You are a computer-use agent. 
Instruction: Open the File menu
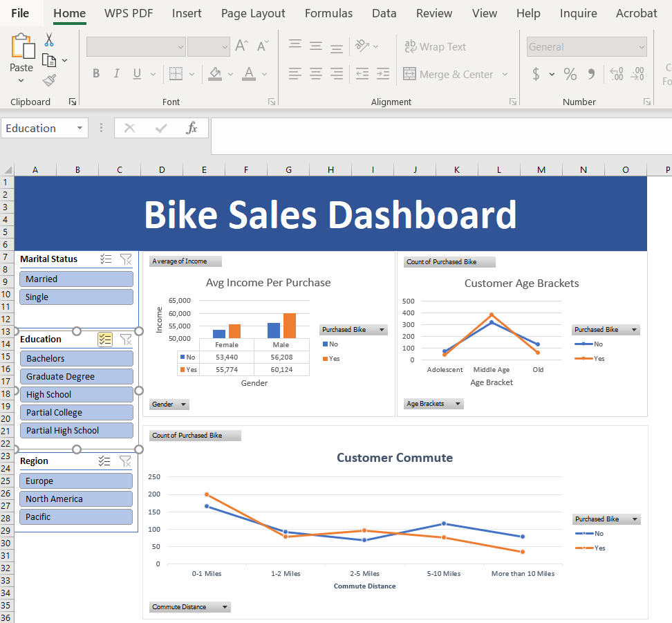pos(20,13)
